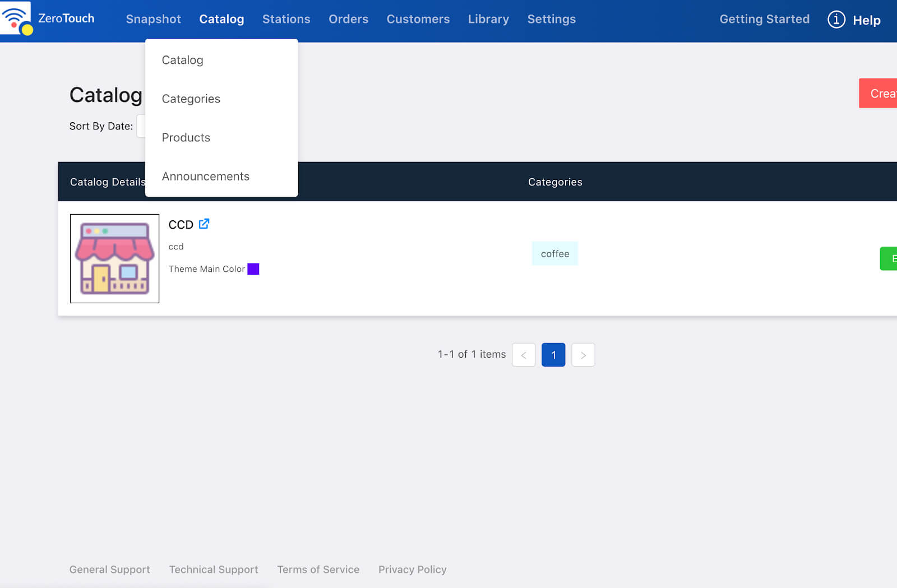Choose Announcements in the dropdown menu

tap(205, 176)
